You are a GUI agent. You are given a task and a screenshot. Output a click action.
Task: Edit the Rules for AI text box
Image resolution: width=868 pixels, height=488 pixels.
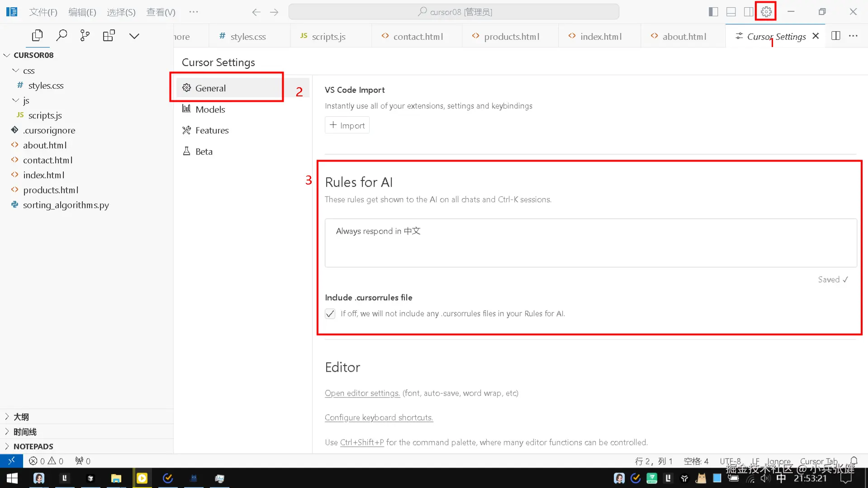point(591,243)
